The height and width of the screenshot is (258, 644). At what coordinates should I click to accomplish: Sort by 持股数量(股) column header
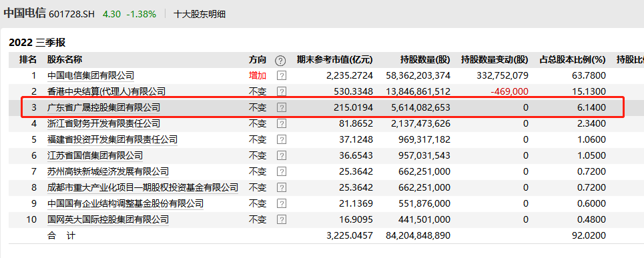(425, 60)
